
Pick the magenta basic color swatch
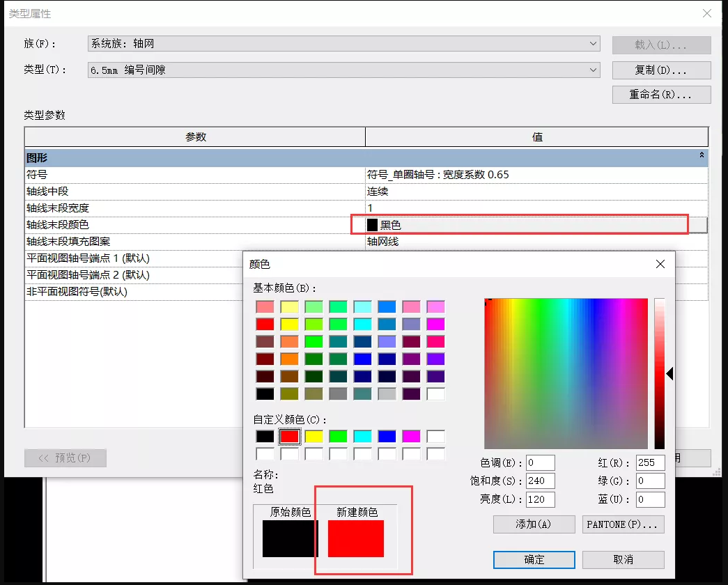(x=435, y=324)
